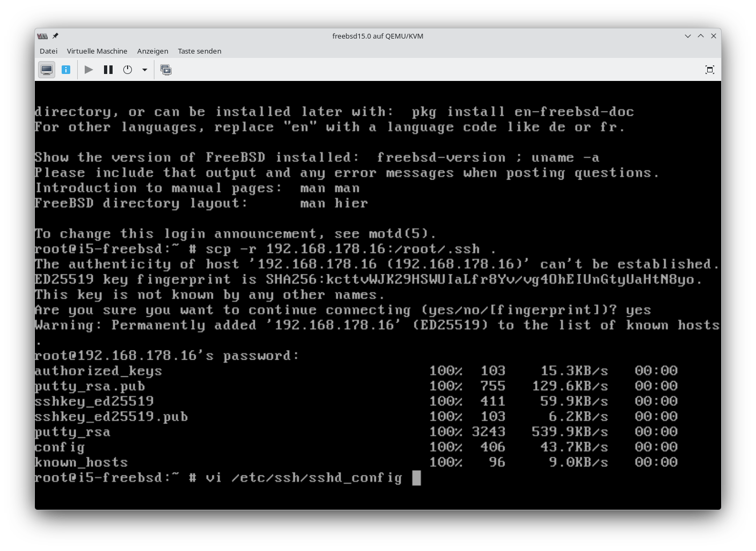Click the SHA256 key fingerprint text
The width and height of the screenshot is (756, 551).
tap(484, 280)
